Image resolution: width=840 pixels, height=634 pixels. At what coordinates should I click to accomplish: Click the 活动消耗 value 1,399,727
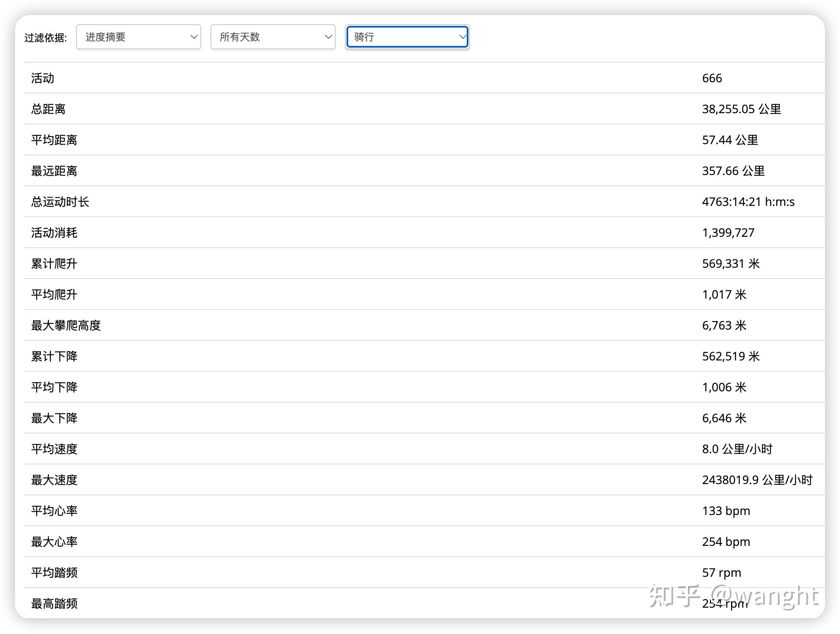coord(728,233)
